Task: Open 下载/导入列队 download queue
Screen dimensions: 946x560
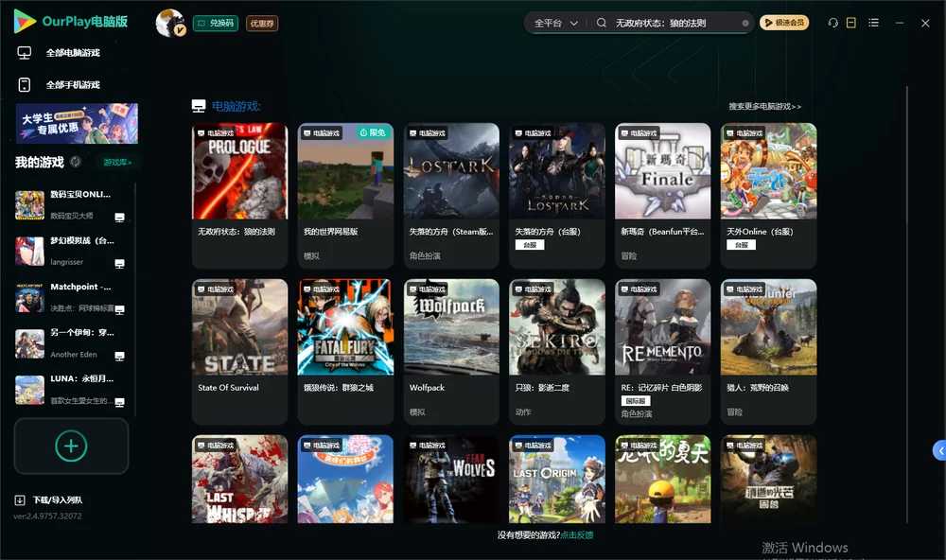Action: coord(58,499)
